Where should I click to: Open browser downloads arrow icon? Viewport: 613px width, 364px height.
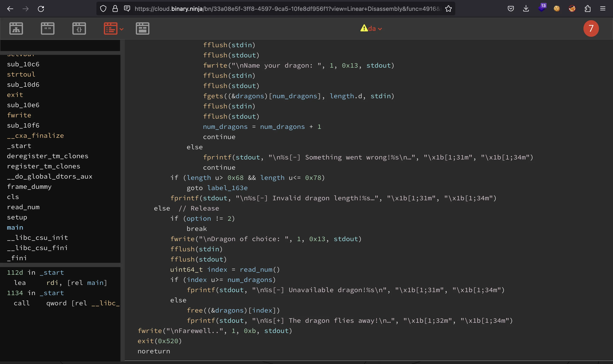[x=526, y=9]
